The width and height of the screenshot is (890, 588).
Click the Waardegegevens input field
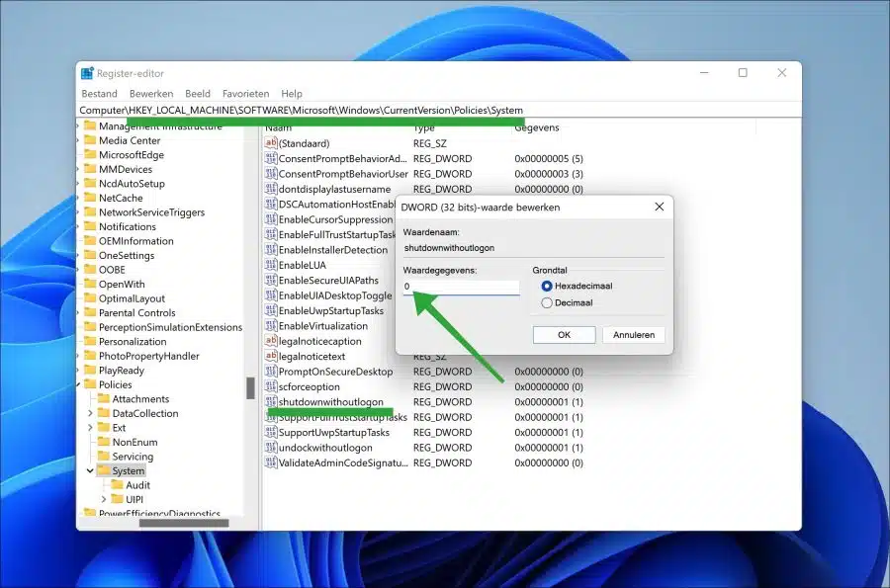(x=461, y=287)
